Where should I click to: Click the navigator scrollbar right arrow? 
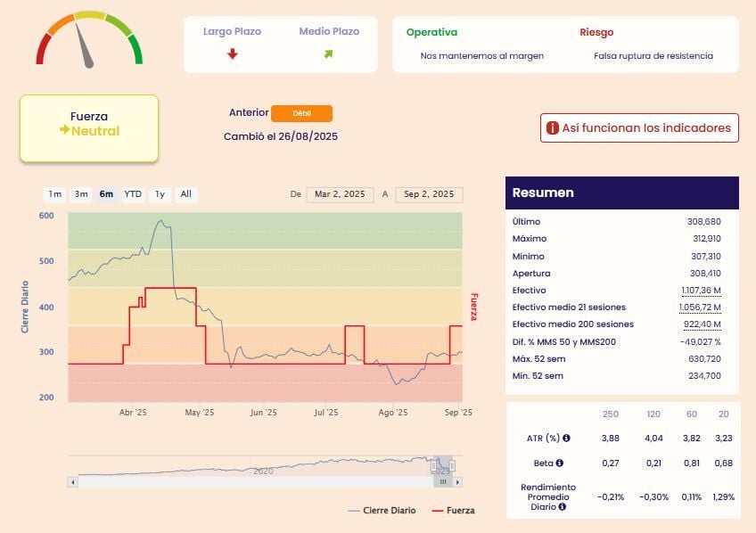click(x=457, y=482)
